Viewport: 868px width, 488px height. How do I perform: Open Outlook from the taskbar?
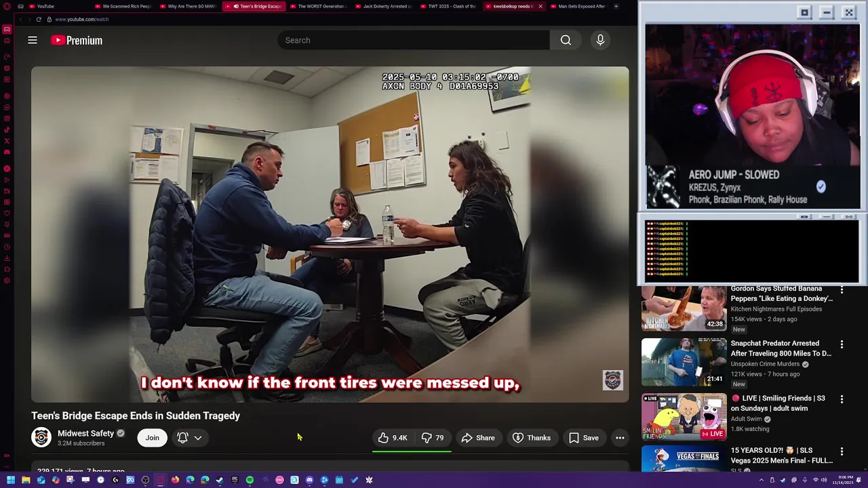[41, 480]
